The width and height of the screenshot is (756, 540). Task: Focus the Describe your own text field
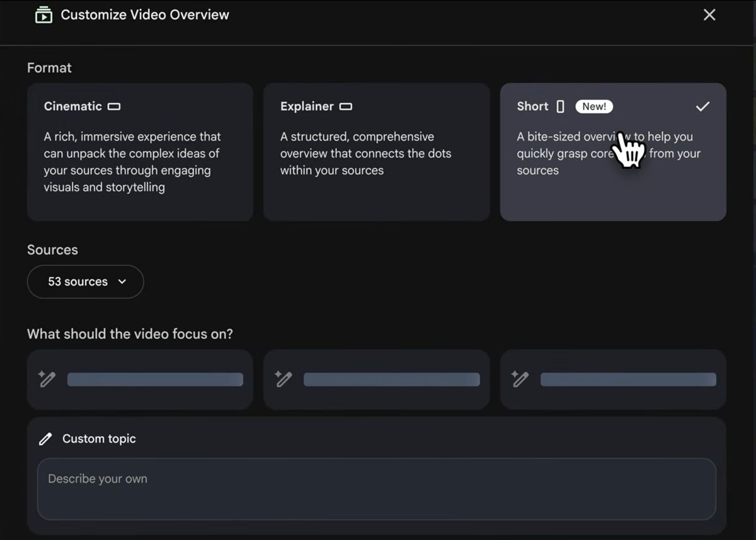click(x=376, y=489)
